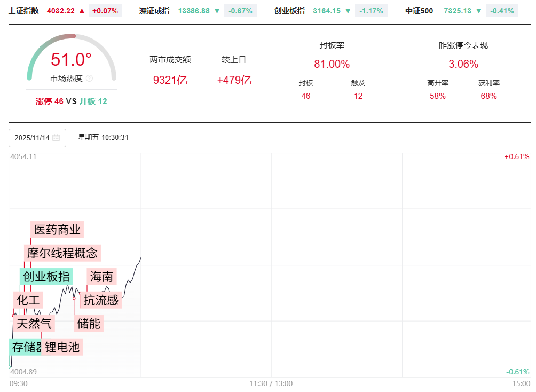Screen dimensions: 536x392
Task: Click the 天然气 chart tag
Action: pyautogui.click(x=34, y=324)
